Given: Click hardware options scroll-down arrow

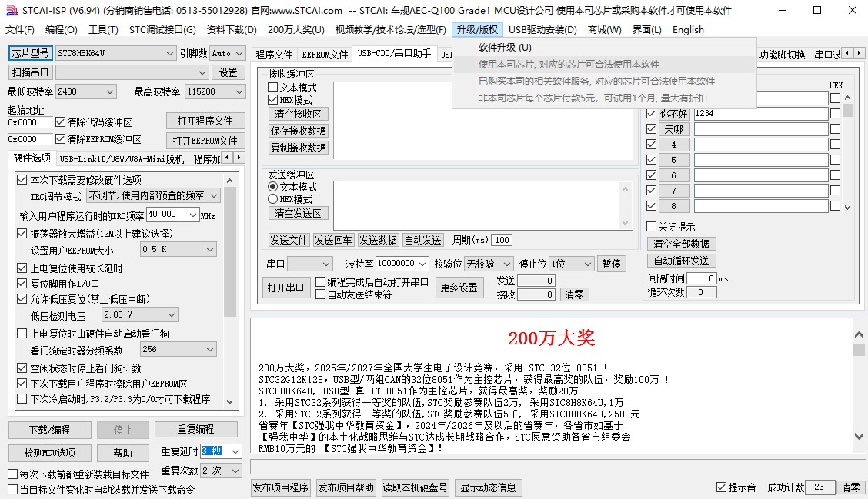Looking at the screenshot, I should click(230, 402).
